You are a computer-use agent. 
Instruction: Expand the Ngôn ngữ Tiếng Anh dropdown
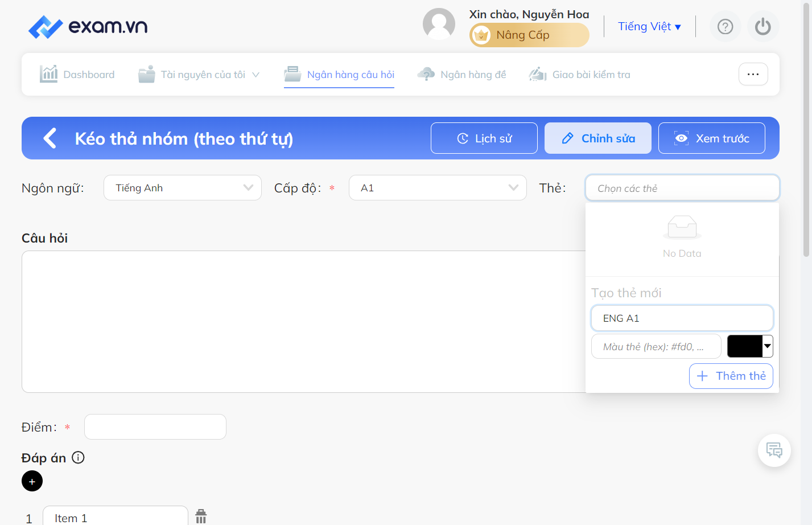(183, 188)
